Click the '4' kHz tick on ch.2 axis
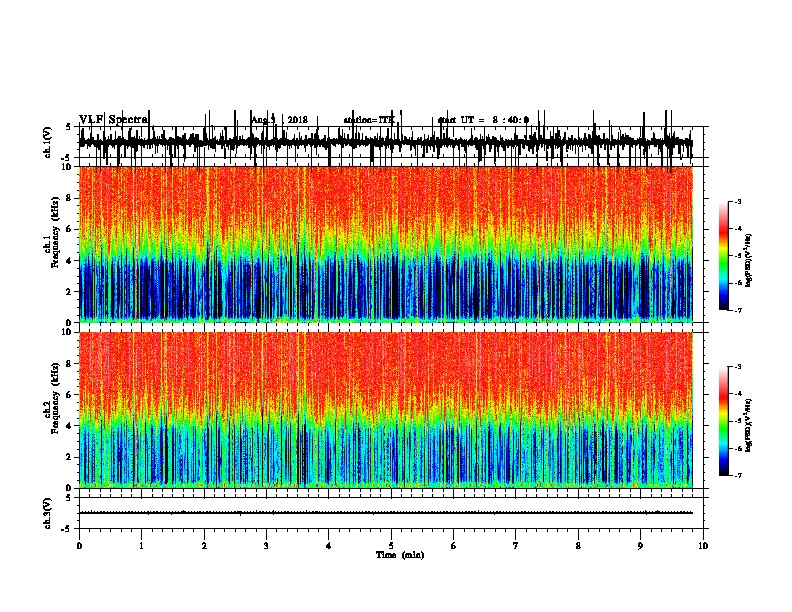The image size is (792, 612). click(x=70, y=426)
